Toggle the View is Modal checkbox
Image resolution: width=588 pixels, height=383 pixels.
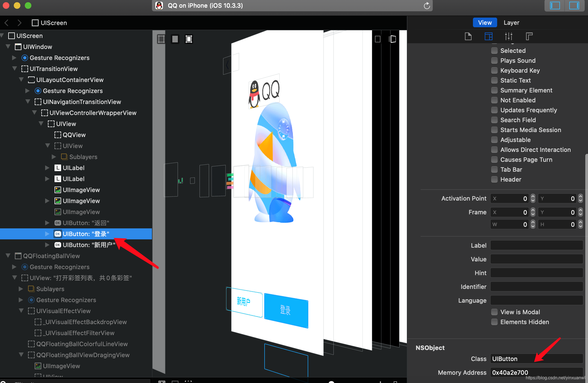pyautogui.click(x=494, y=312)
